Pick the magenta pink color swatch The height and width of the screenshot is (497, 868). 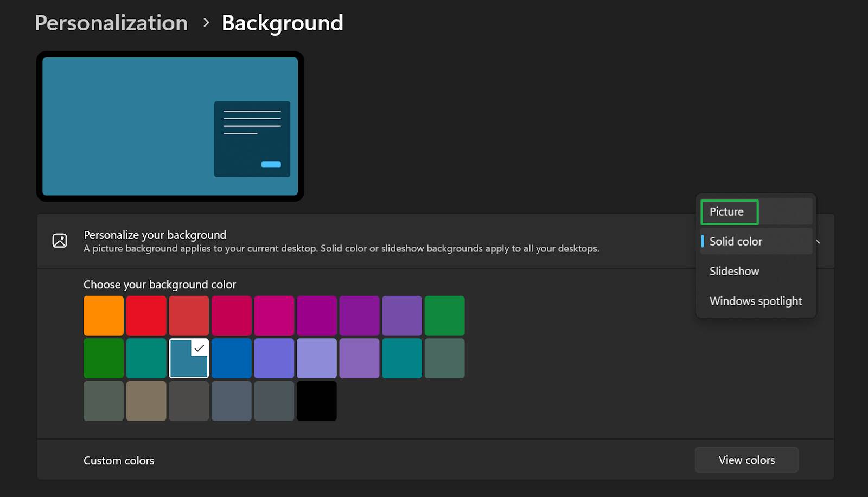pyautogui.click(x=274, y=316)
